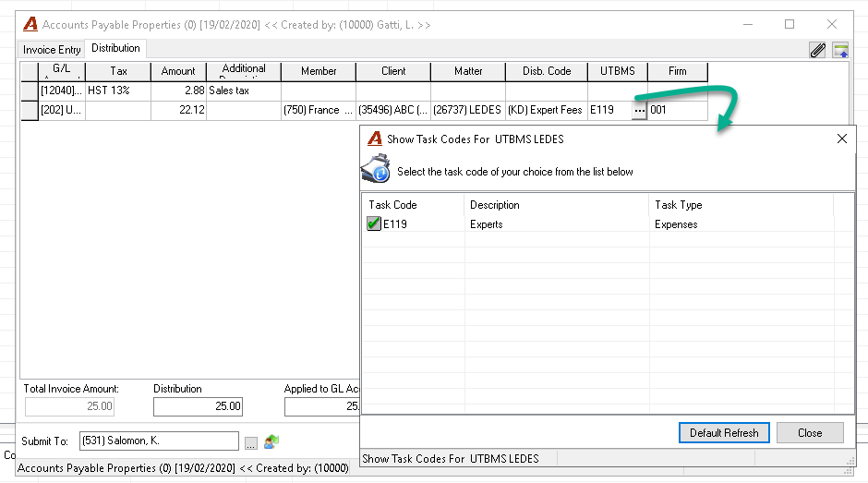The width and height of the screenshot is (868, 483).
Task: Select the [12040] G/L row selector
Action: point(30,91)
